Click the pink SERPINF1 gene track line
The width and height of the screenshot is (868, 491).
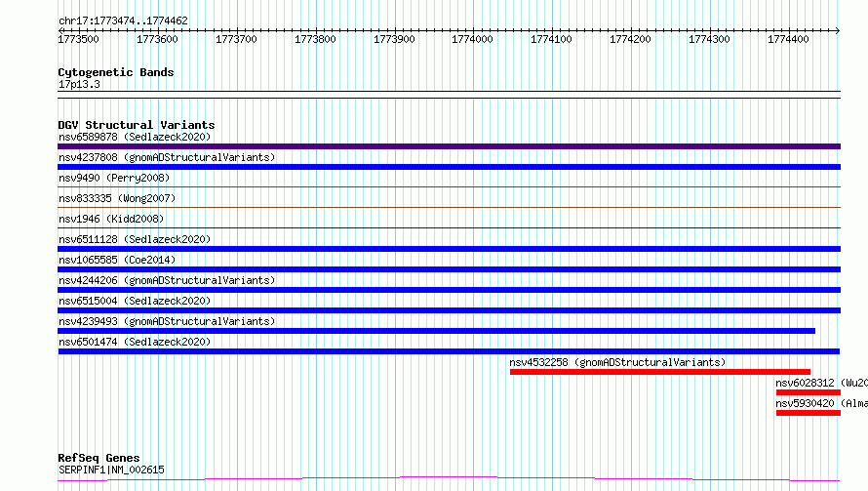pyautogui.click(x=449, y=479)
